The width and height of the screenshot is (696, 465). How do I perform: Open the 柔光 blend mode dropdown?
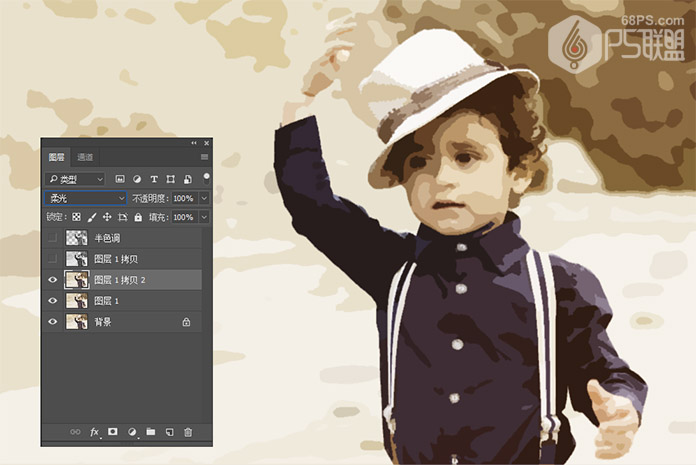[85, 198]
